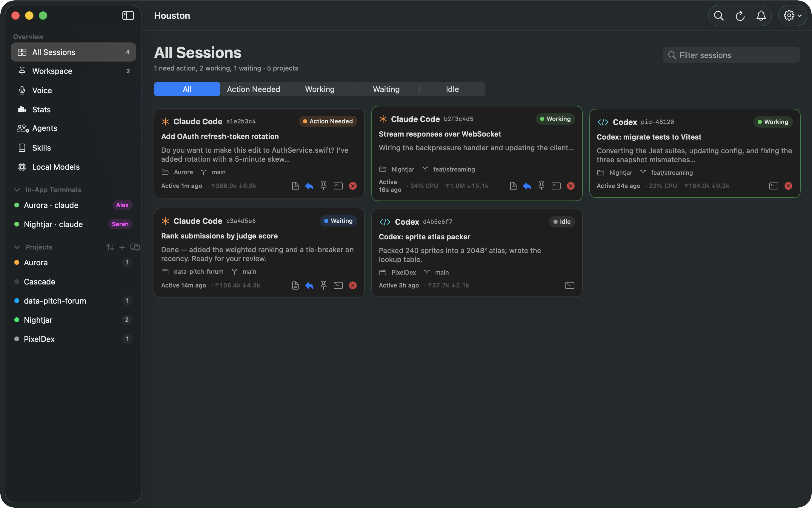The height and width of the screenshot is (508, 812).
Task: Open the Nightjar · claude terminal
Action: pyautogui.click(x=73, y=224)
